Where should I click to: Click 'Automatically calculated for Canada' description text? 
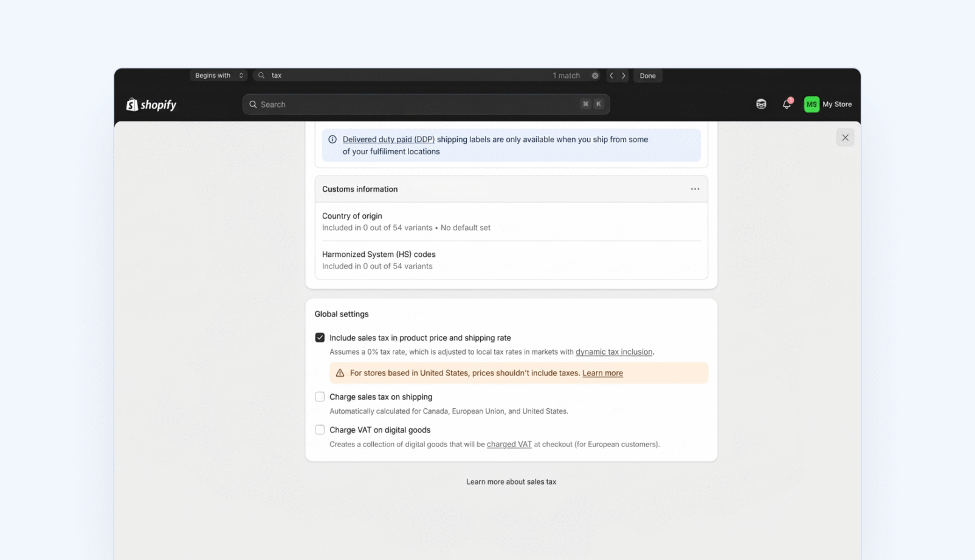(x=449, y=411)
